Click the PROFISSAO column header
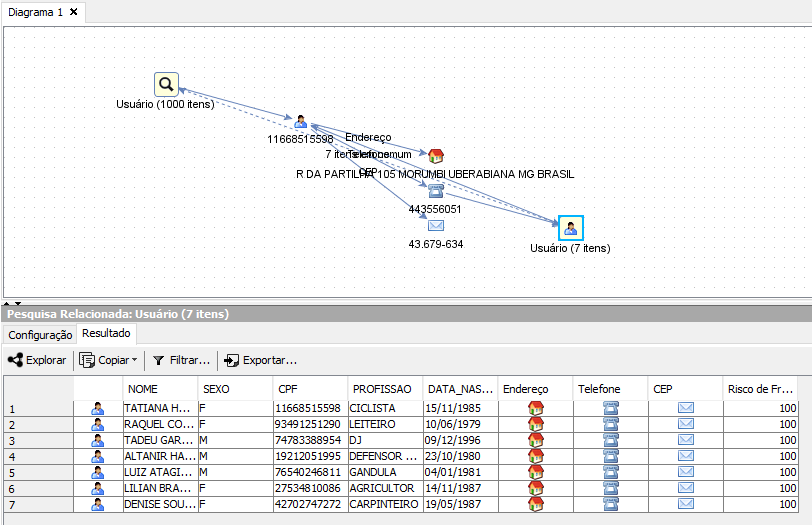The image size is (812, 525). pyautogui.click(x=384, y=388)
